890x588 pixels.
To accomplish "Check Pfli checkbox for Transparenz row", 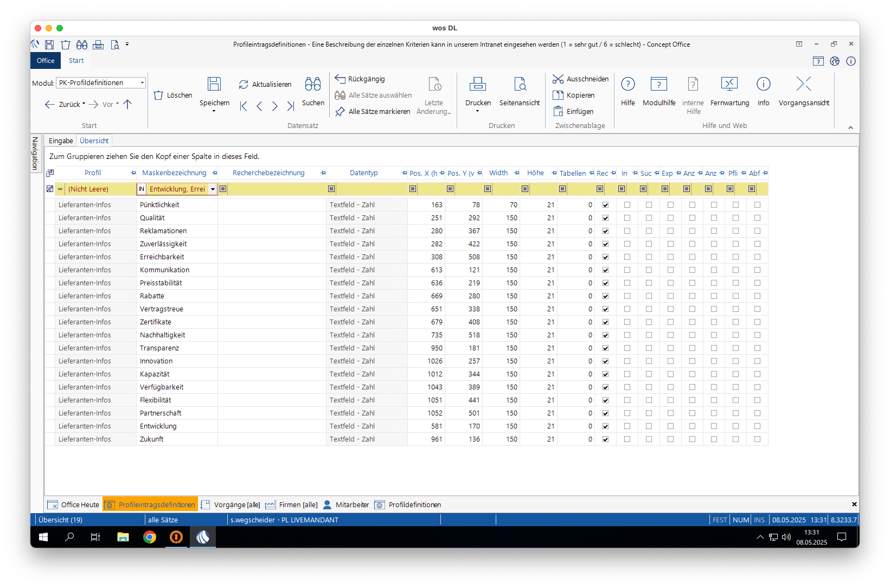I will pyautogui.click(x=736, y=348).
